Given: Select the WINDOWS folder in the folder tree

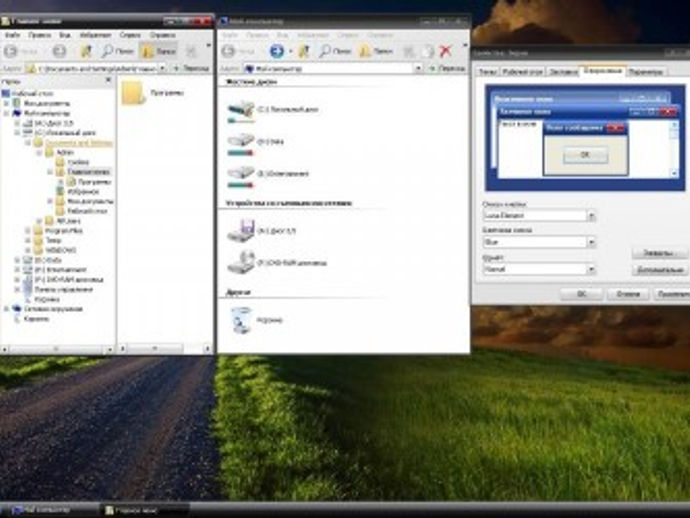Looking at the screenshot, I should pos(61,250).
